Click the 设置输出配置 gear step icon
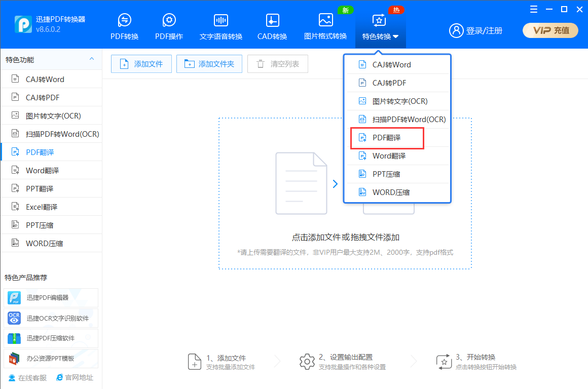 pyautogui.click(x=307, y=362)
